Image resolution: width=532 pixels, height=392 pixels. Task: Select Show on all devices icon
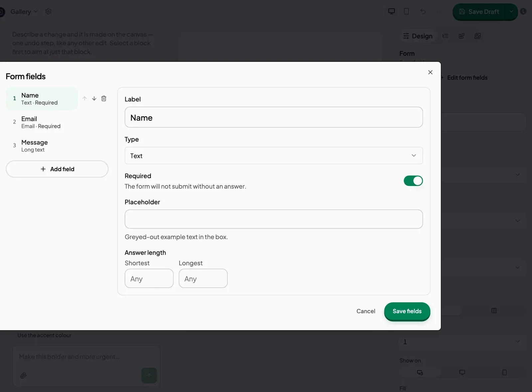point(420,372)
